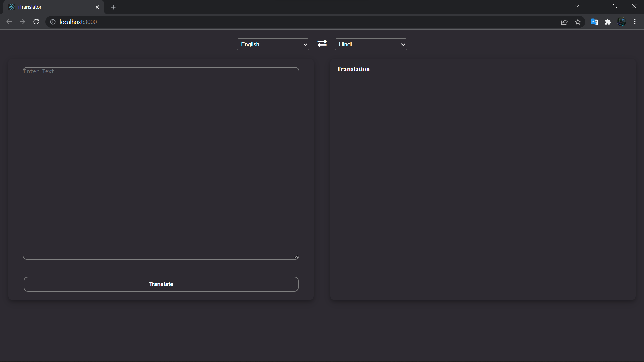
Task: Open the Hindi target language dropdown
Action: (x=371, y=44)
